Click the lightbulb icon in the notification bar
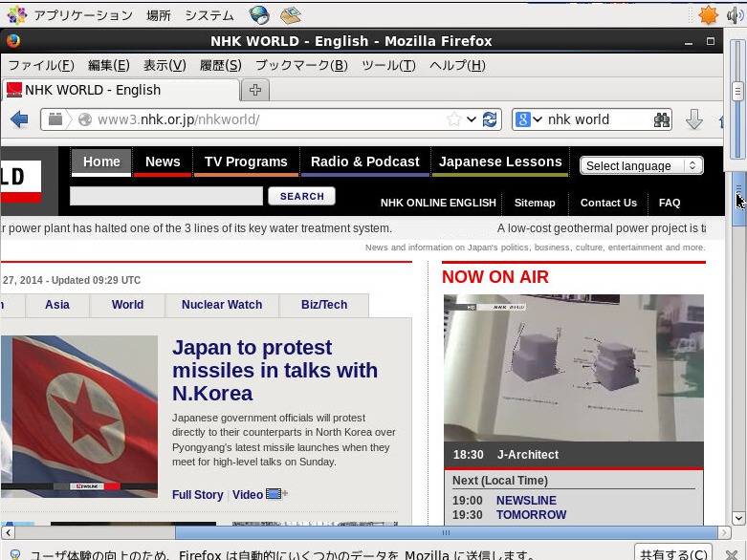 click(14, 554)
